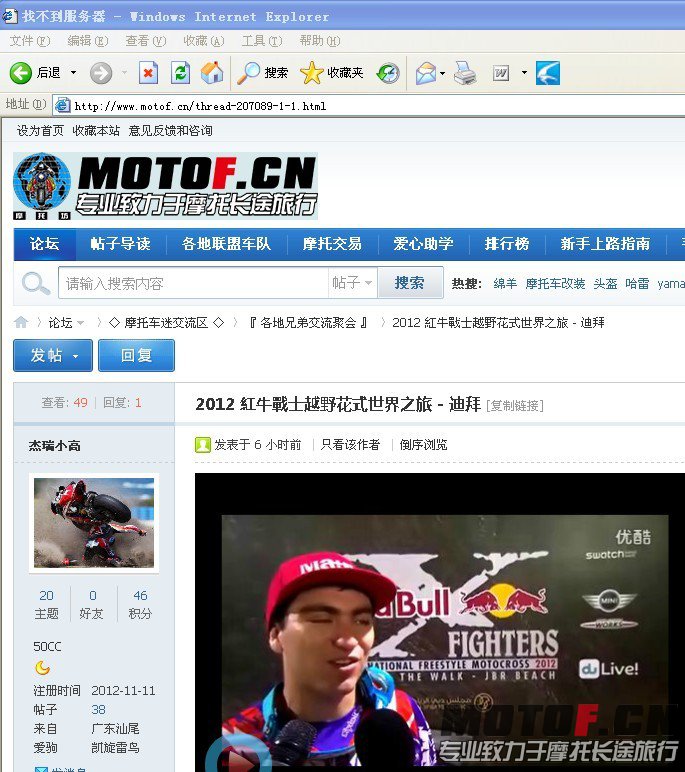Open Favorites star toolbar icon
685x772 pixels.
point(312,73)
